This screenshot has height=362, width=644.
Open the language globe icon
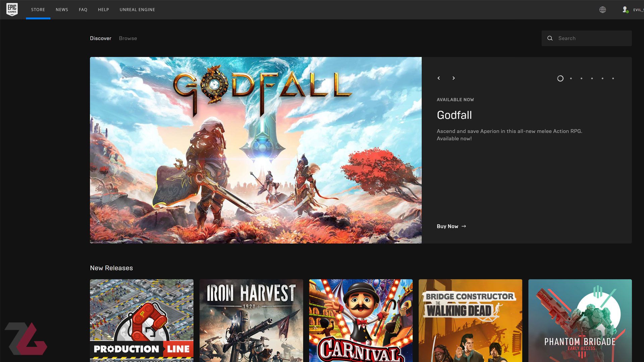(602, 10)
